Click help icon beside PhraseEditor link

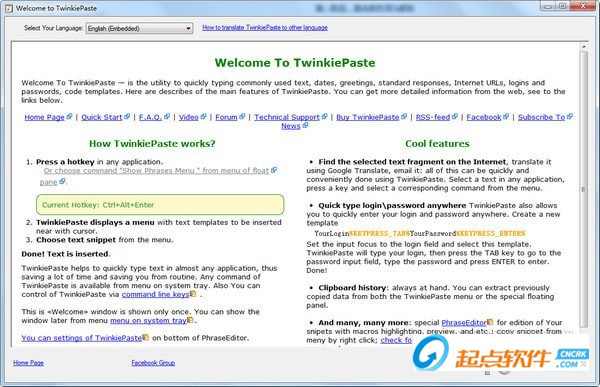coord(490,322)
